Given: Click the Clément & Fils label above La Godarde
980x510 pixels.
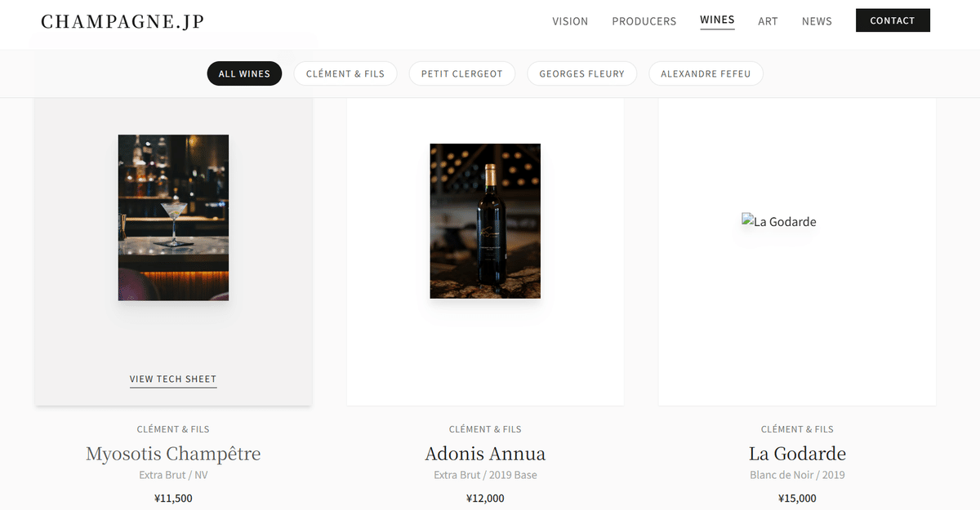Looking at the screenshot, I should point(797,429).
